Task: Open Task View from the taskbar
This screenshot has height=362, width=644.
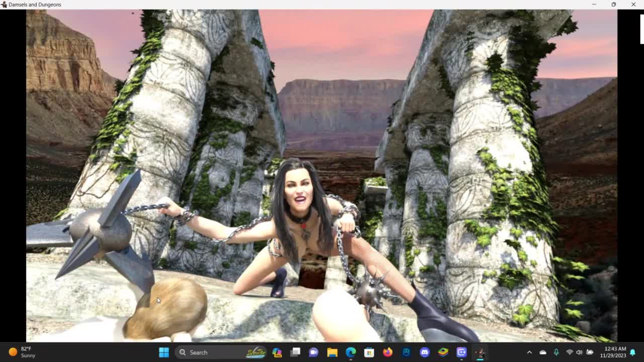Action: click(x=295, y=352)
